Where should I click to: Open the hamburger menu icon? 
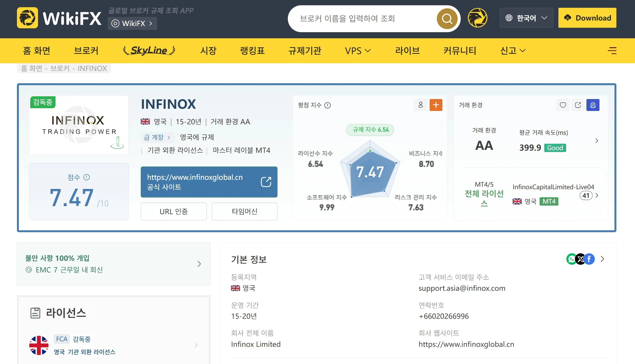pos(612,50)
